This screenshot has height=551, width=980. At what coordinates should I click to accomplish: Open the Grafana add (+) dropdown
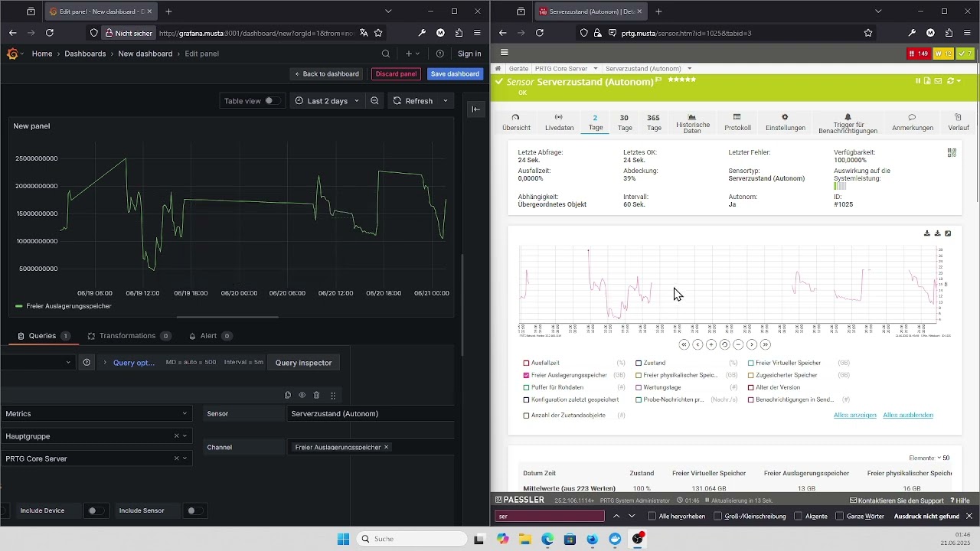click(412, 54)
